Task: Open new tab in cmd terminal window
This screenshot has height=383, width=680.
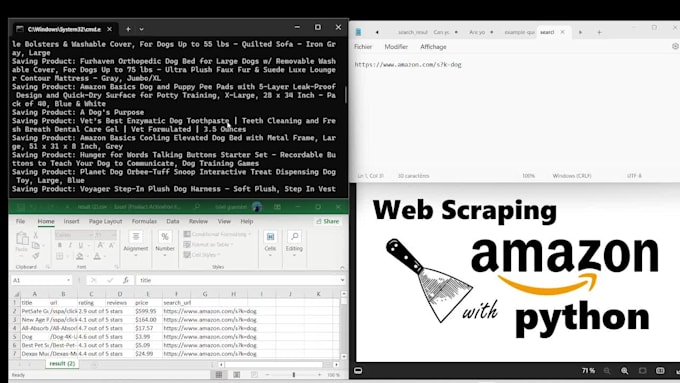Action: (128, 29)
